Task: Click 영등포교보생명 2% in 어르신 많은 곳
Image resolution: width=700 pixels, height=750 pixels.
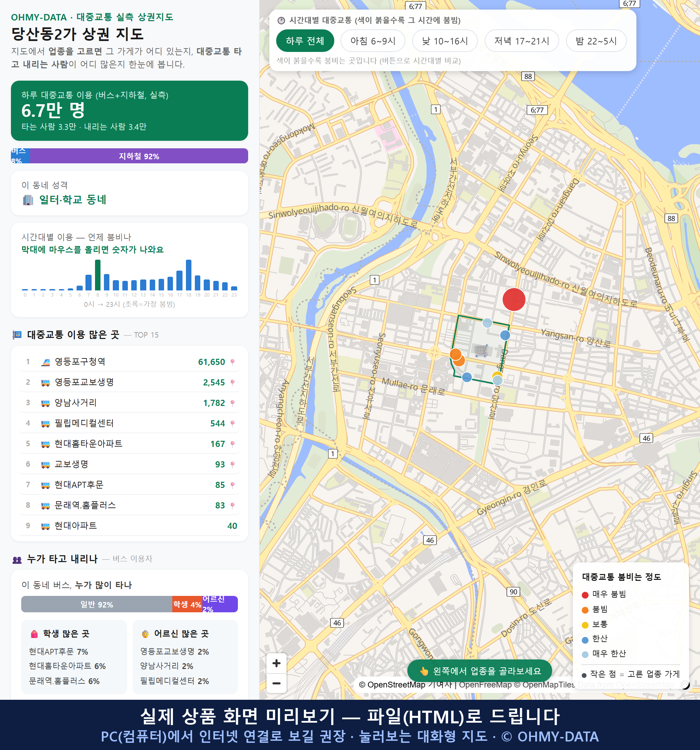Action: click(174, 652)
